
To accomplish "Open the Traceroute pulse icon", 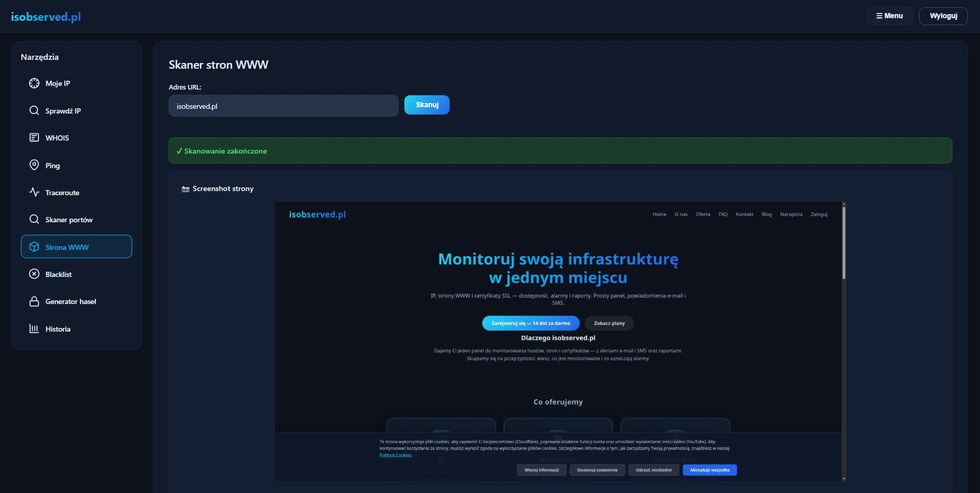I will click(x=34, y=192).
